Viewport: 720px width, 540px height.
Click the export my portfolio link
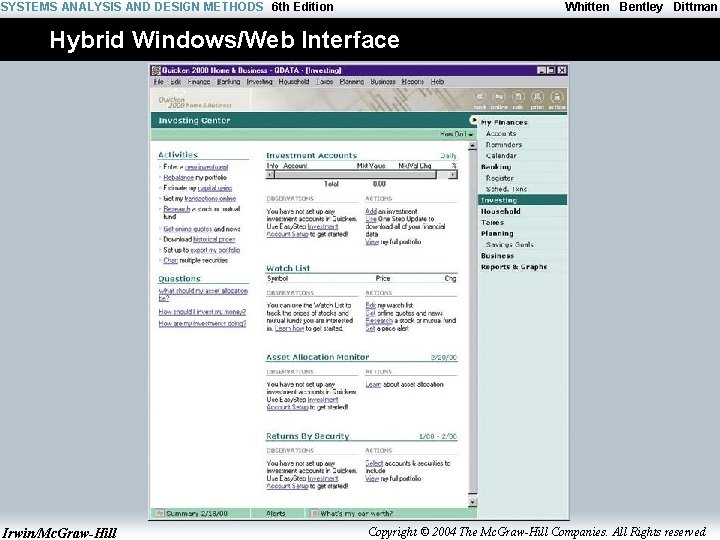pyautogui.click(x=215, y=250)
